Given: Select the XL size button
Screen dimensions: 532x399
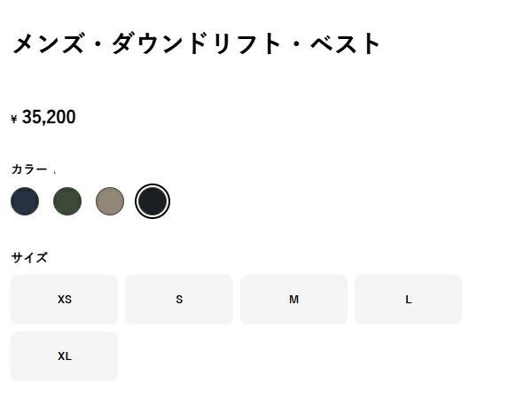Looking at the screenshot, I should pyautogui.click(x=64, y=356).
